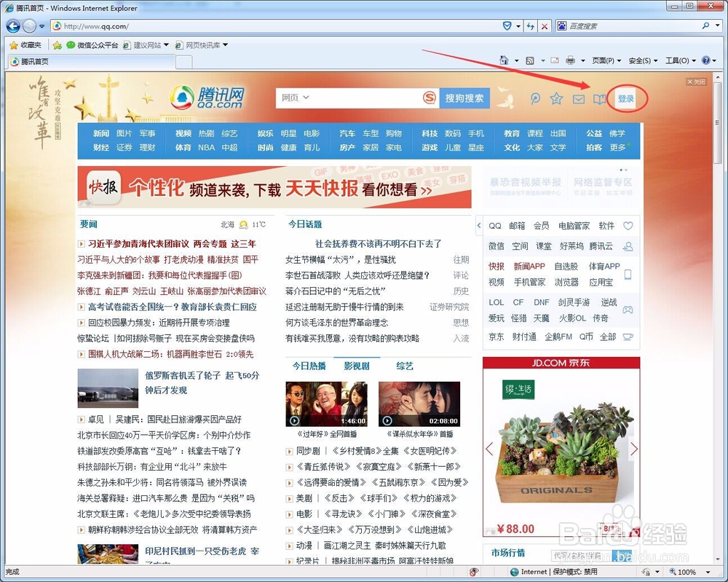Click the 登录 login button
The width and height of the screenshot is (728, 582).
625,98
